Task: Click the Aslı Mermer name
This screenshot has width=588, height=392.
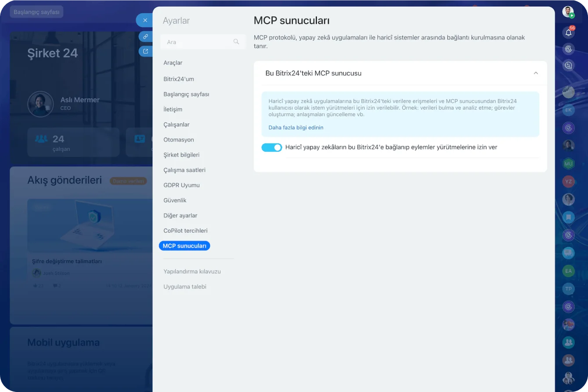Action: 80,100
